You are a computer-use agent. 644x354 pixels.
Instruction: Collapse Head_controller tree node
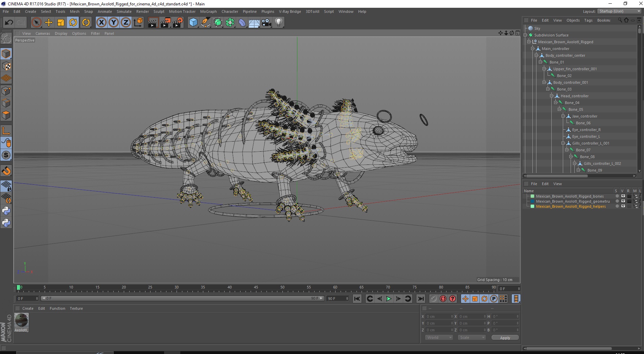[552, 96]
